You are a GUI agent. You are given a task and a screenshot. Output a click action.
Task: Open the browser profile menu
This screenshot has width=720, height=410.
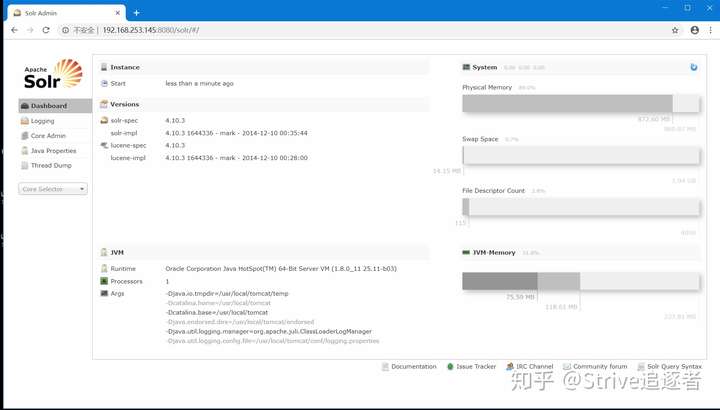click(695, 30)
